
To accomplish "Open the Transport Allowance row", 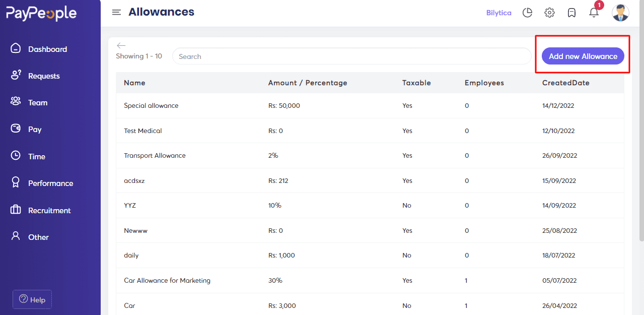I will 155,156.
